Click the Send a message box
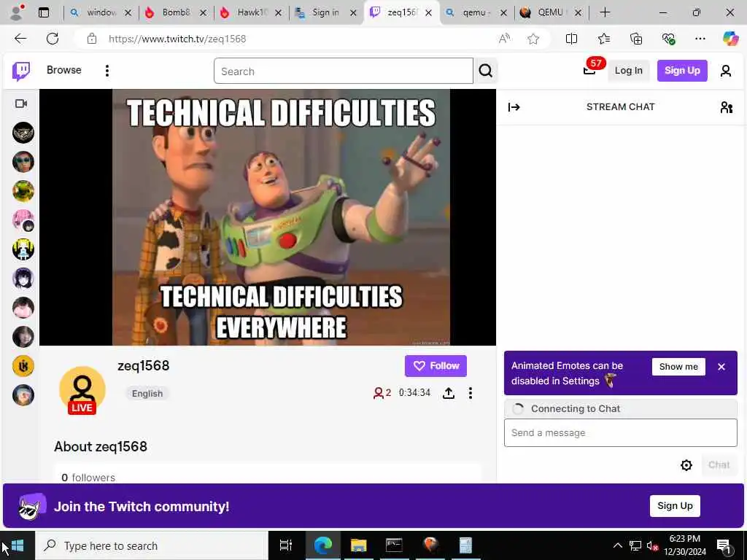747x560 pixels. (x=620, y=433)
